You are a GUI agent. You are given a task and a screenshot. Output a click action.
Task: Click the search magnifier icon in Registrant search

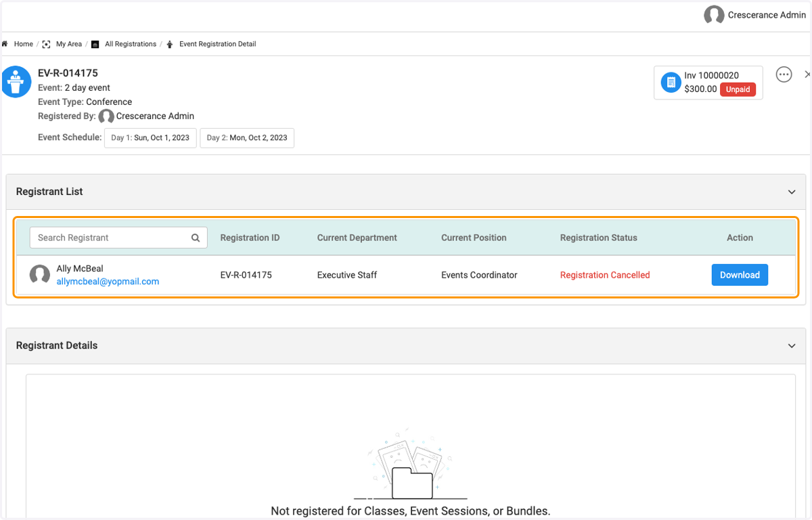[196, 238]
